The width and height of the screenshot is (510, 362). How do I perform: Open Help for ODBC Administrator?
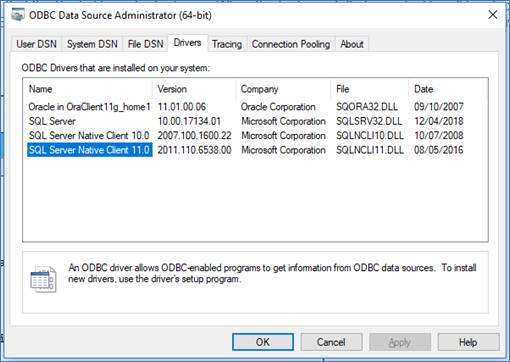point(468,342)
